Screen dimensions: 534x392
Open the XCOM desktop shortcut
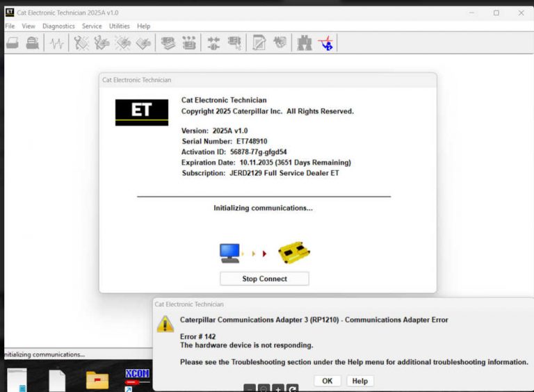(137, 379)
